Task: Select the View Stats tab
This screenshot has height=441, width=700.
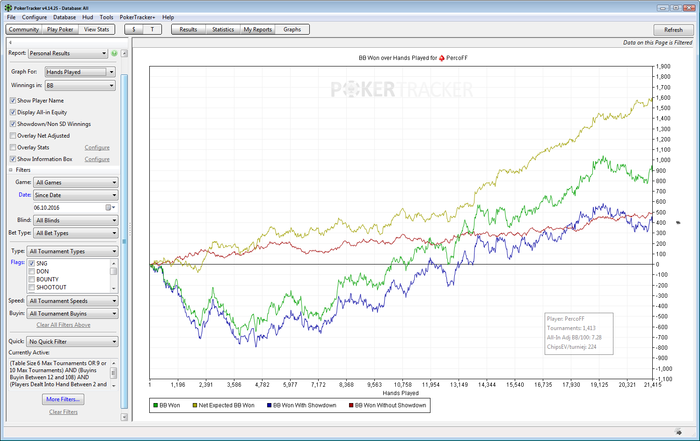Action: (x=96, y=29)
